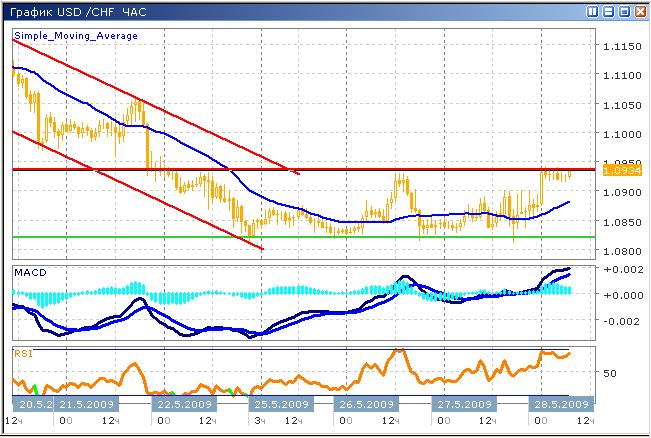Close the USD/CHF chart window
Image resolution: width=651 pixels, height=438 pixels.
[640, 11]
